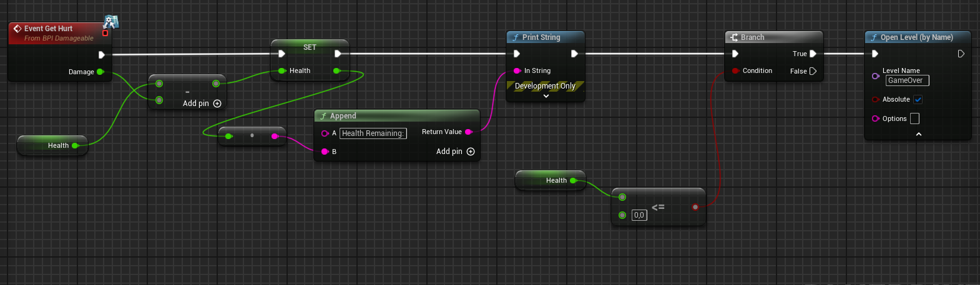This screenshot has height=285, width=980.
Task: Click the Health Remaining text field in Append
Action: coord(373,133)
